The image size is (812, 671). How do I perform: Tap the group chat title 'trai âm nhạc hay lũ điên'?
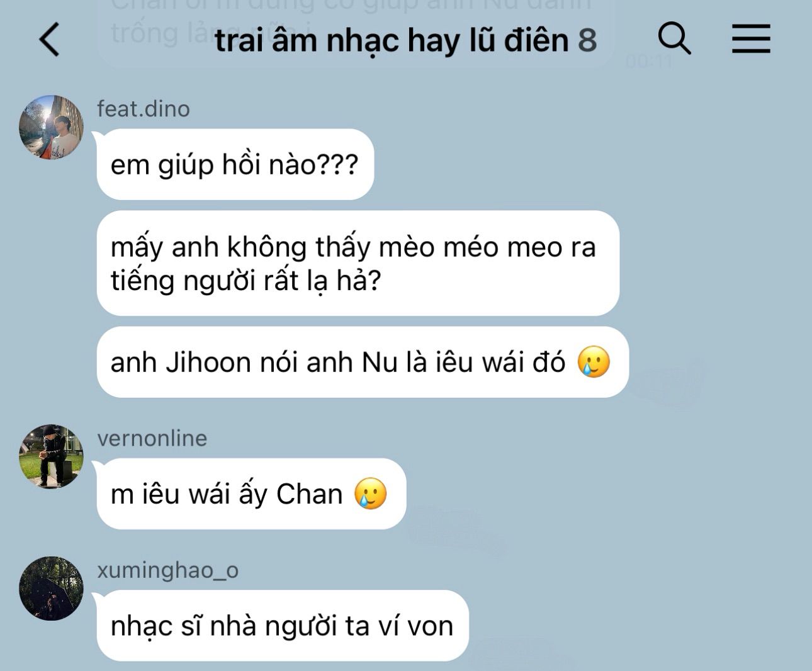[392, 40]
